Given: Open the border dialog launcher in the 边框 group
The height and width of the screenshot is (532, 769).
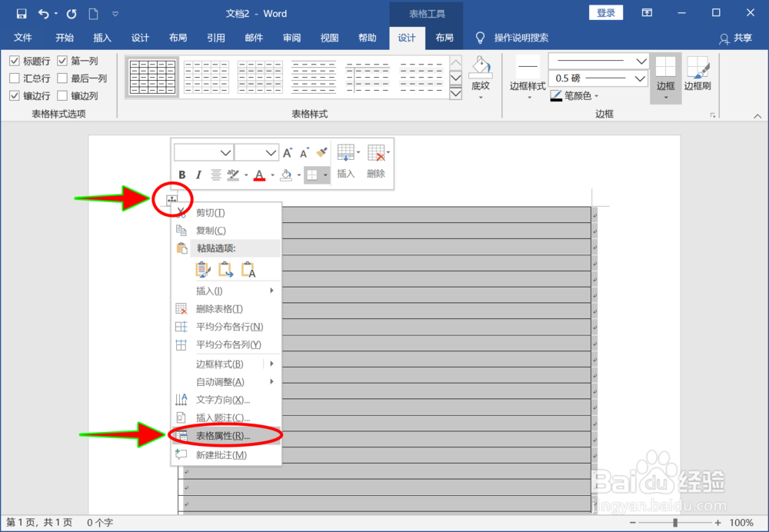Looking at the screenshot, I should click(x=713, y=115).
